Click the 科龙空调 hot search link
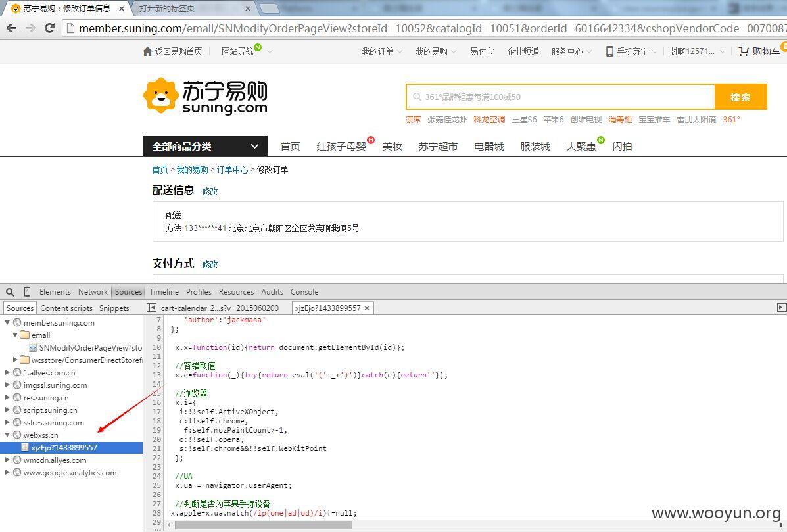Viewport: 787px width, 532px height. (489, 120)
